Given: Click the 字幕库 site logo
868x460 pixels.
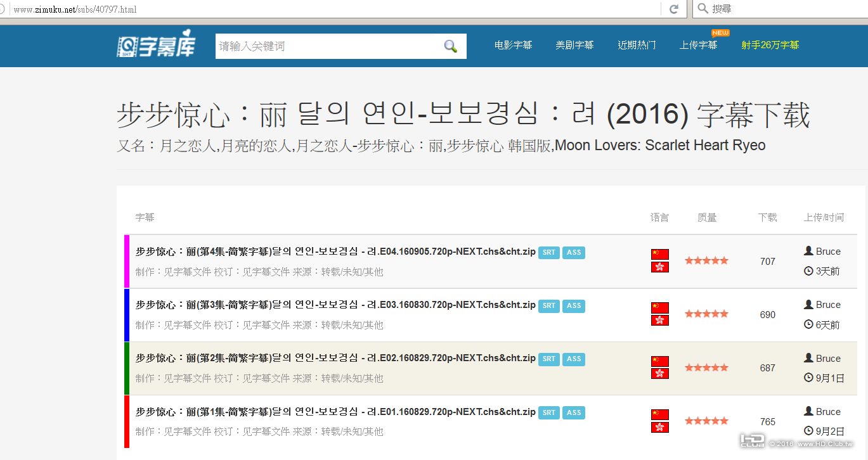Looking at the screenshot, I should (155, 46).
